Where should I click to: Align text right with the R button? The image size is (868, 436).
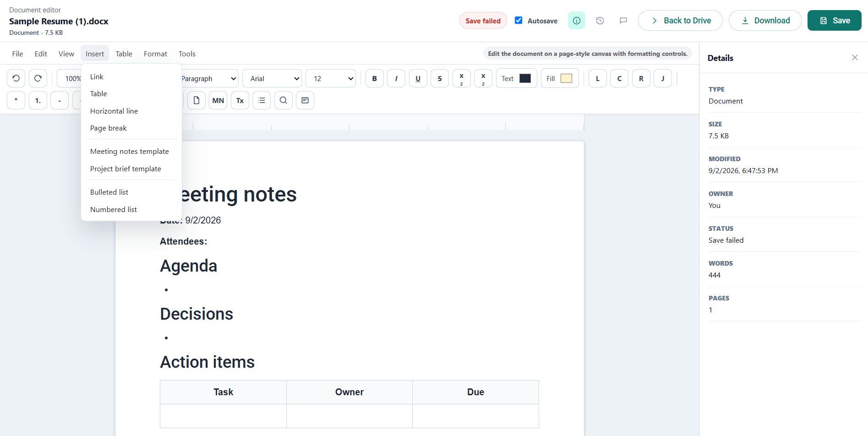coord(641,78)
